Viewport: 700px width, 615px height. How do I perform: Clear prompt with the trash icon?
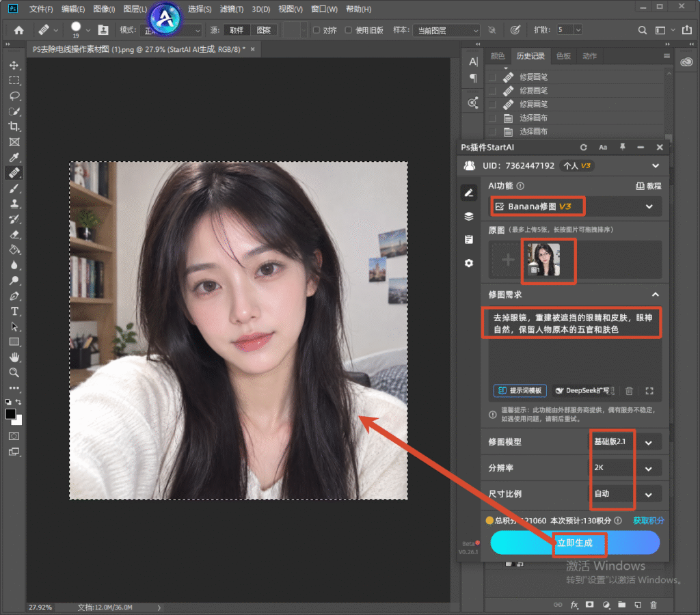coord(629,391)
